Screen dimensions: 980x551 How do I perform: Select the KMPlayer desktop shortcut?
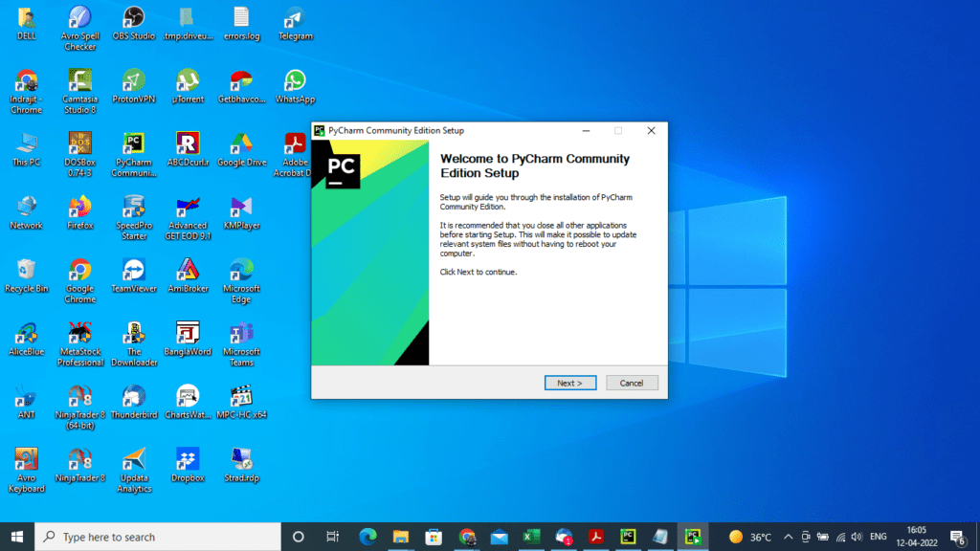[x=241, y=213]
